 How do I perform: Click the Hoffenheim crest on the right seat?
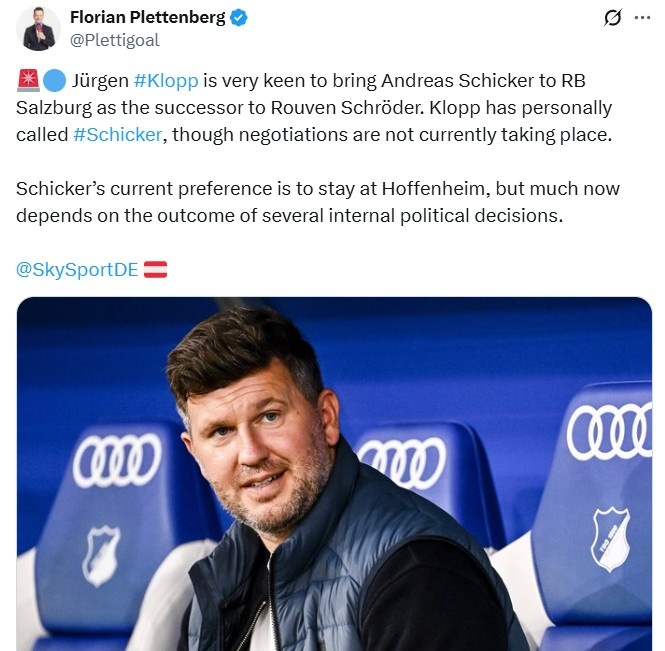pos(611,539)
